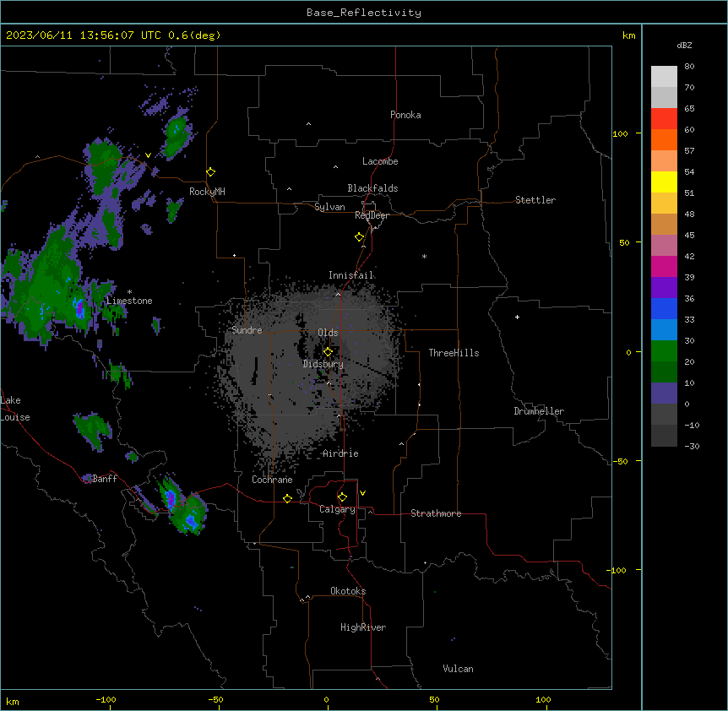Screen dimensions: 728x711
Task: Click the 65 value in dBZ legend
Action: click(x=689, y=109)
